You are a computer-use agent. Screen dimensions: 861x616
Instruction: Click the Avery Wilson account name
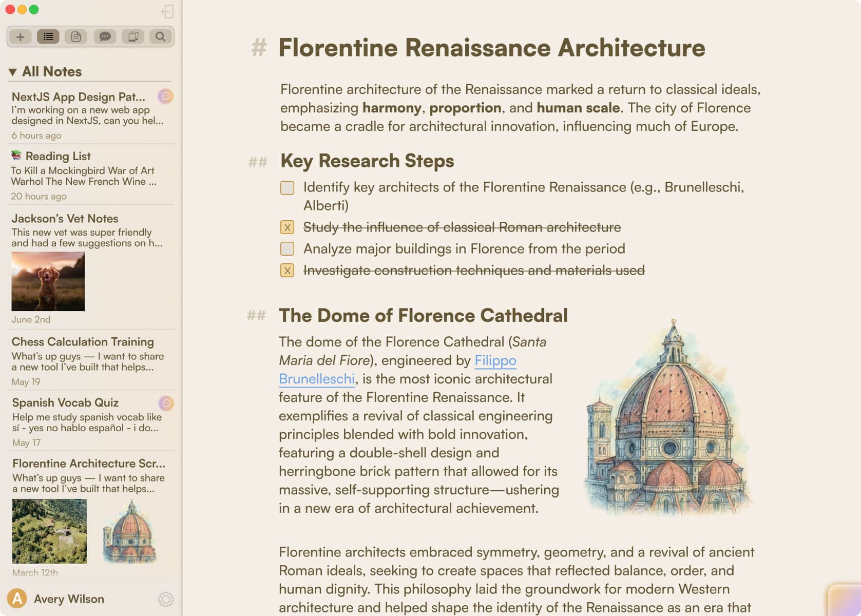(x=69, y=599)
